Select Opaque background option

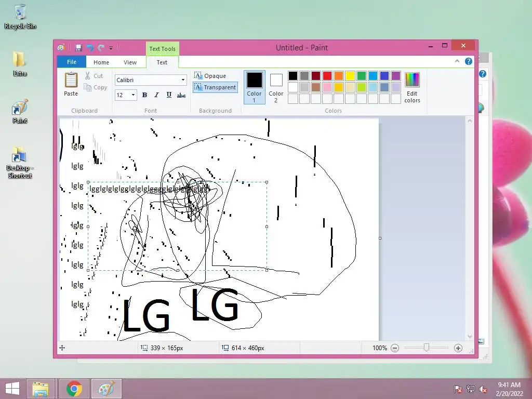click(210, 76)
